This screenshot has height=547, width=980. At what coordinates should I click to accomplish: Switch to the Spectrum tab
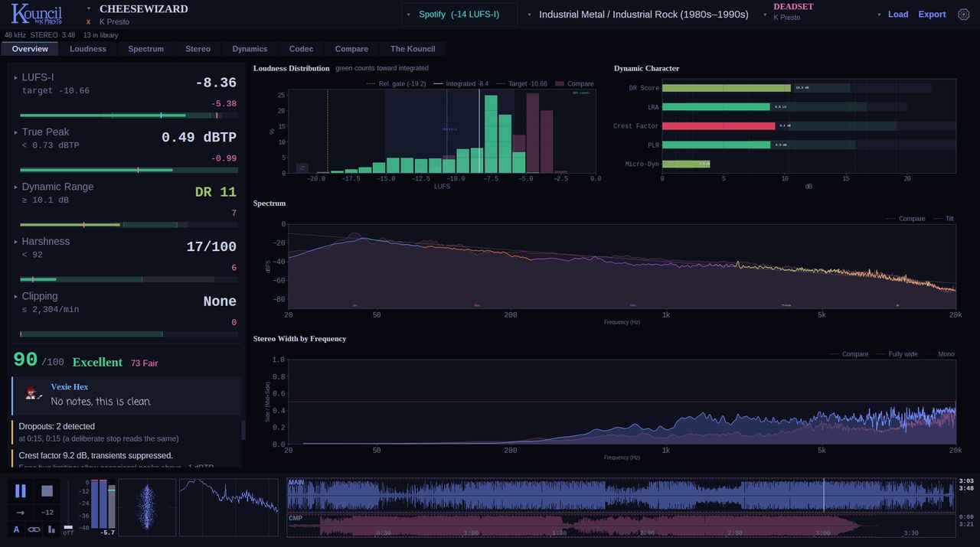tap(146, 49)
